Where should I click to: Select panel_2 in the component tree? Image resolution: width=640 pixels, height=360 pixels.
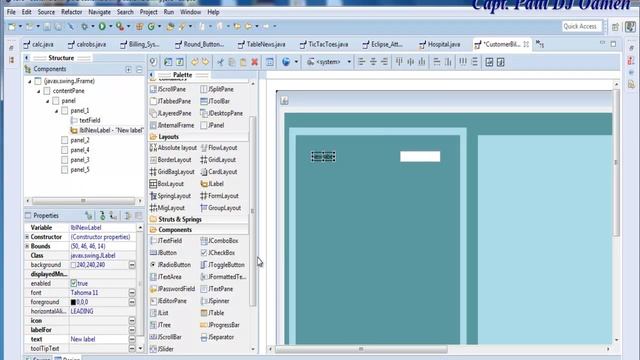(76, 140)
